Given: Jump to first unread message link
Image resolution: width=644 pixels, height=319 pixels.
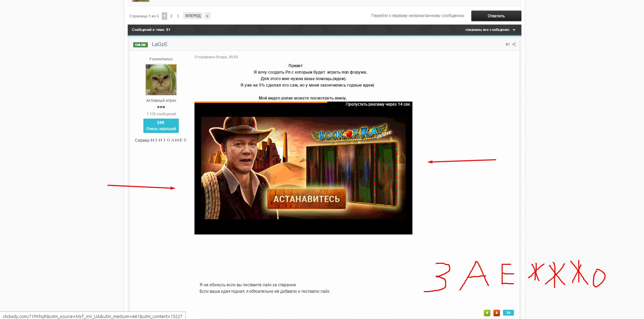Looking at the screenshot, I should click(x=418, y=16).
